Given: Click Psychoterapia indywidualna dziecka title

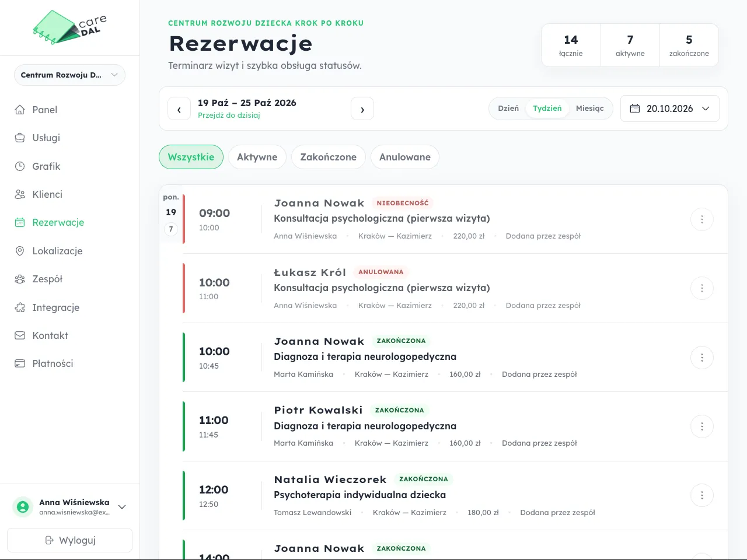Looking at the screenshot, I should click(x=360, y=495).
